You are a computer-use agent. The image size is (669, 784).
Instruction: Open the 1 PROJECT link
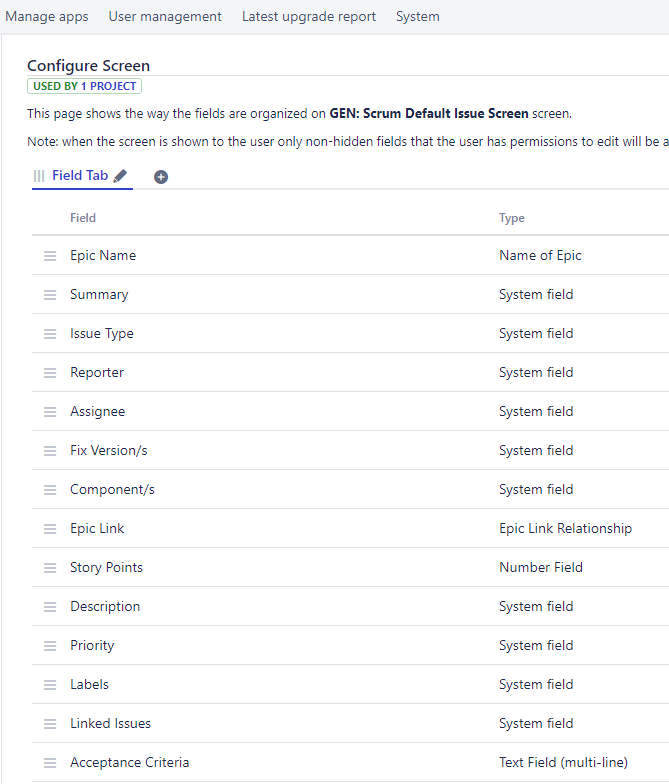108,86
